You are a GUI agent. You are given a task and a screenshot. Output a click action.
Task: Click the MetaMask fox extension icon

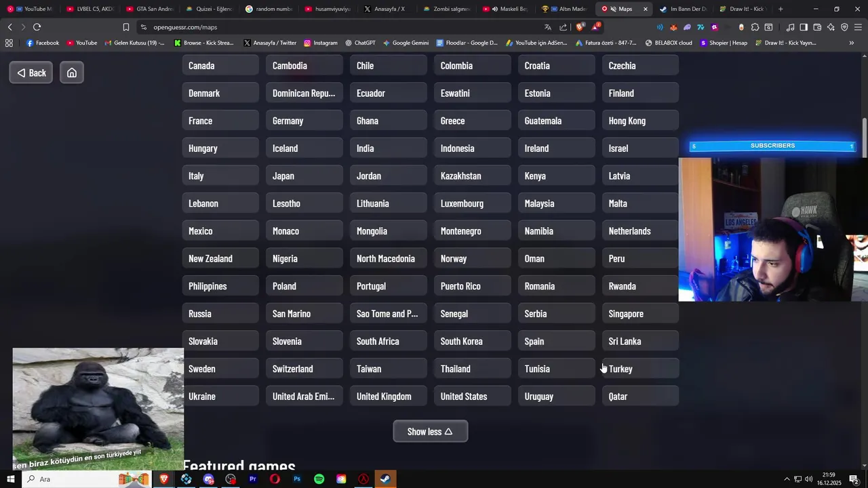click(673, 27)
